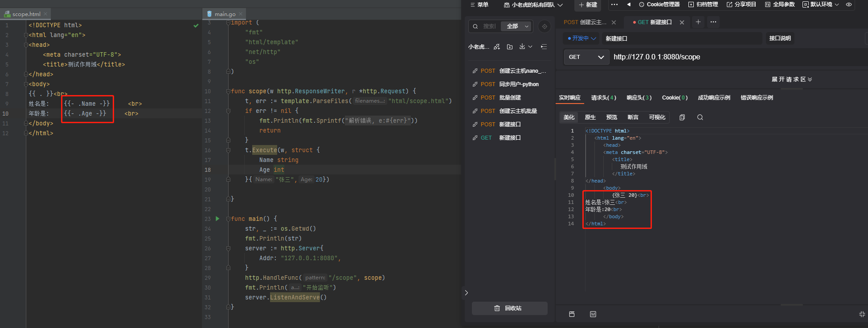
Task: Switch to the 实时响应 tab
Action: 570,98
